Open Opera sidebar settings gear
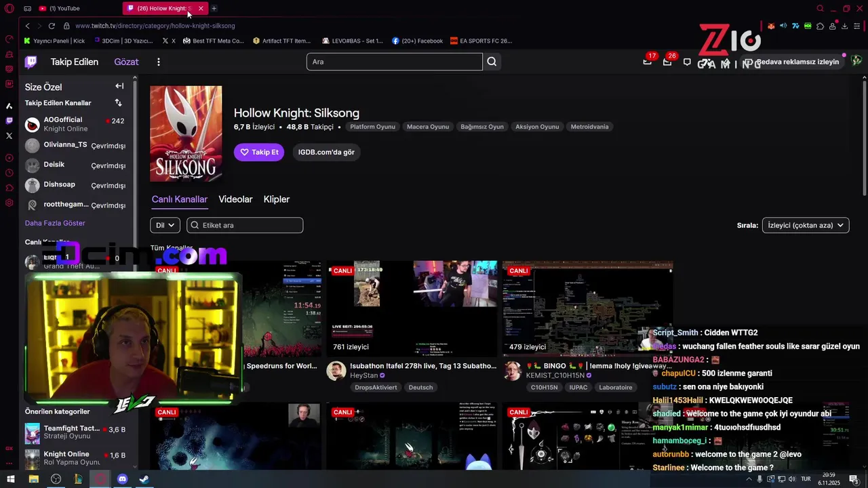 pos(9,203)
